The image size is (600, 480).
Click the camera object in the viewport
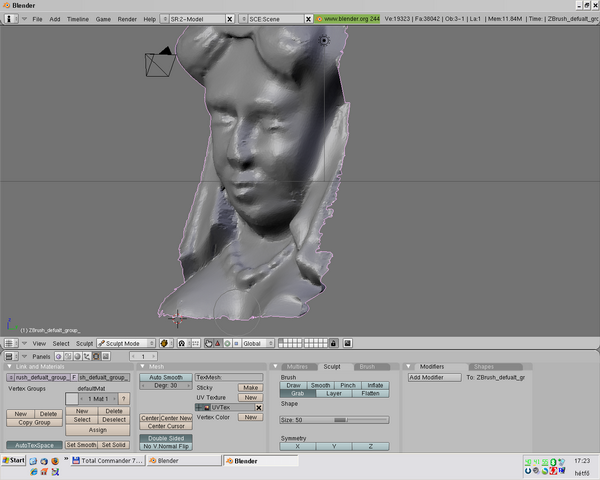click(159, 63)
